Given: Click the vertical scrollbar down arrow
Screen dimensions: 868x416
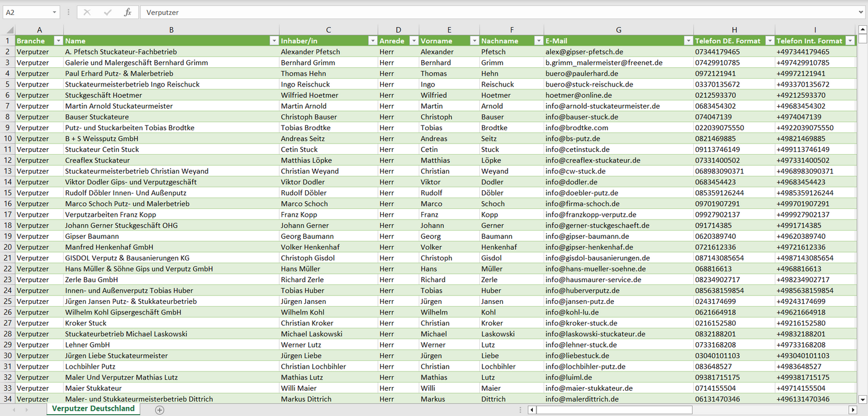Looking at the screenshot, I should pos(863,399).
